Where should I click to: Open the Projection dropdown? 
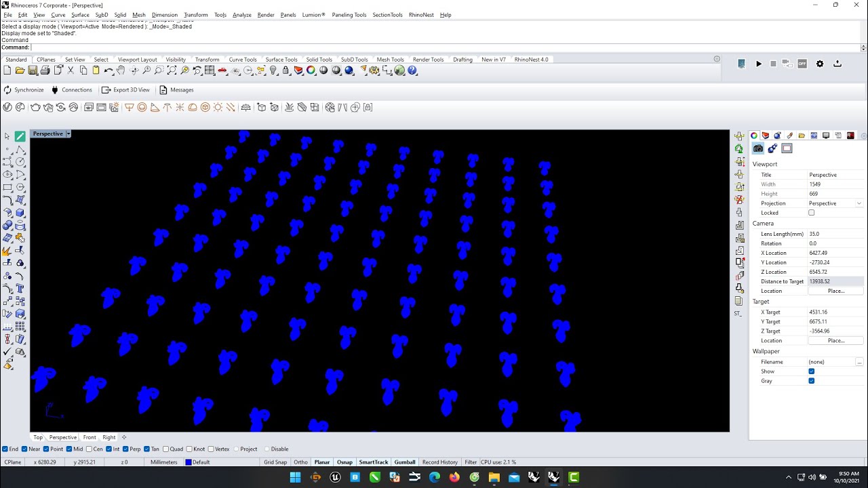click(836, 203)
